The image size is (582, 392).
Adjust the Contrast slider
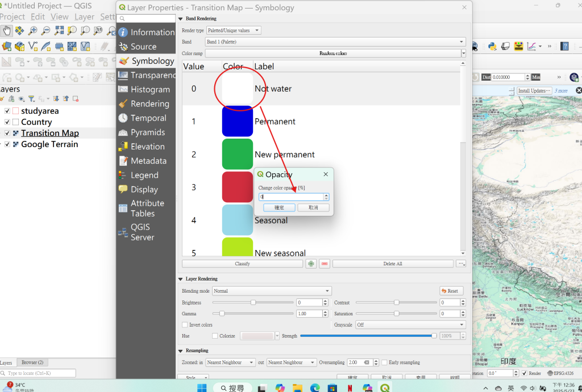point(396,303)
